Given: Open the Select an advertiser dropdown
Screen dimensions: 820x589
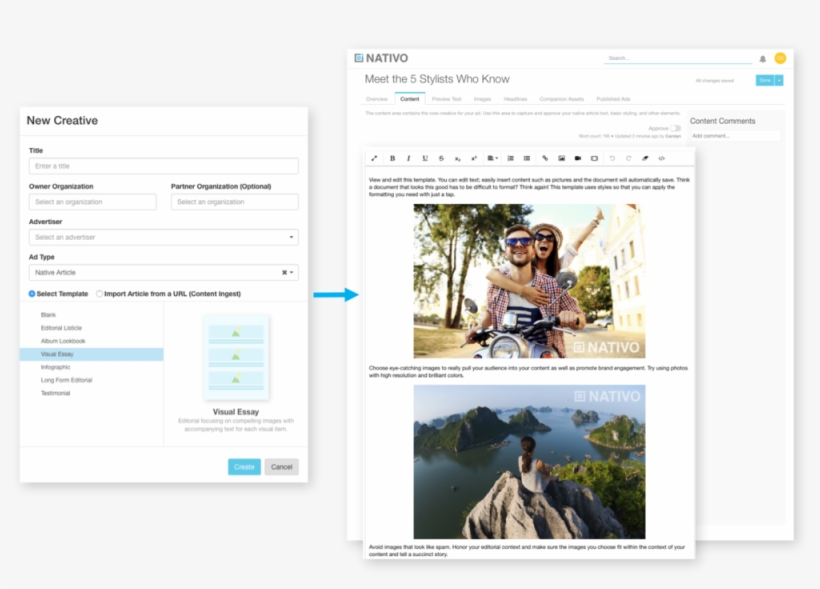Looking at the screenshot, I should [x=164, y=237].
